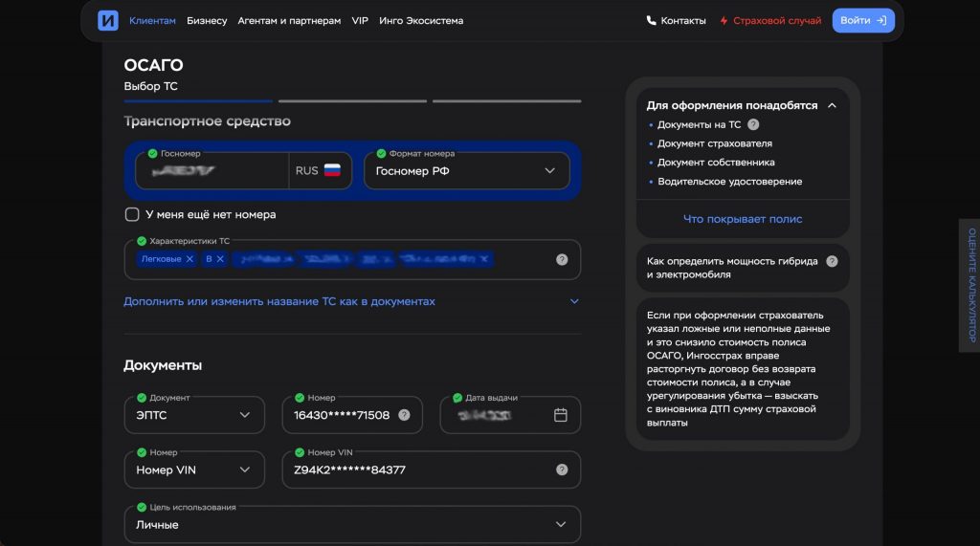
Task: Click help icon in Характеристики ТС field
Action: (x=562, y=259)
